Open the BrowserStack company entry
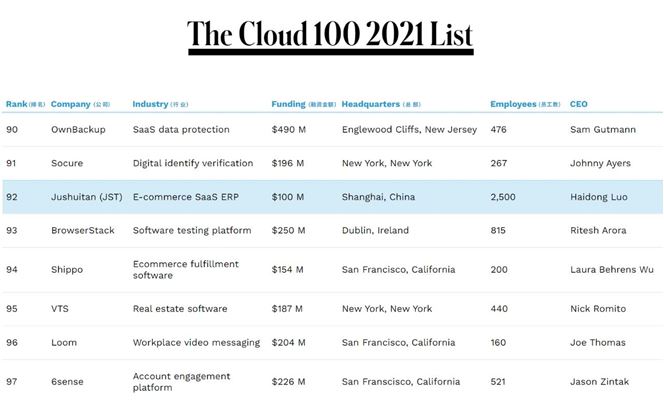 pos(83,230)
